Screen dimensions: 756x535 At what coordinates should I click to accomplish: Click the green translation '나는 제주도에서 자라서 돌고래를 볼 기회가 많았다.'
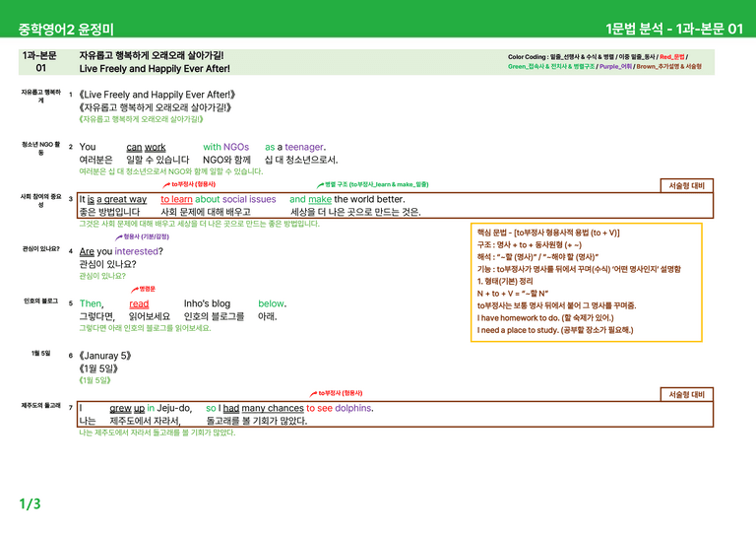pos(157,433)
